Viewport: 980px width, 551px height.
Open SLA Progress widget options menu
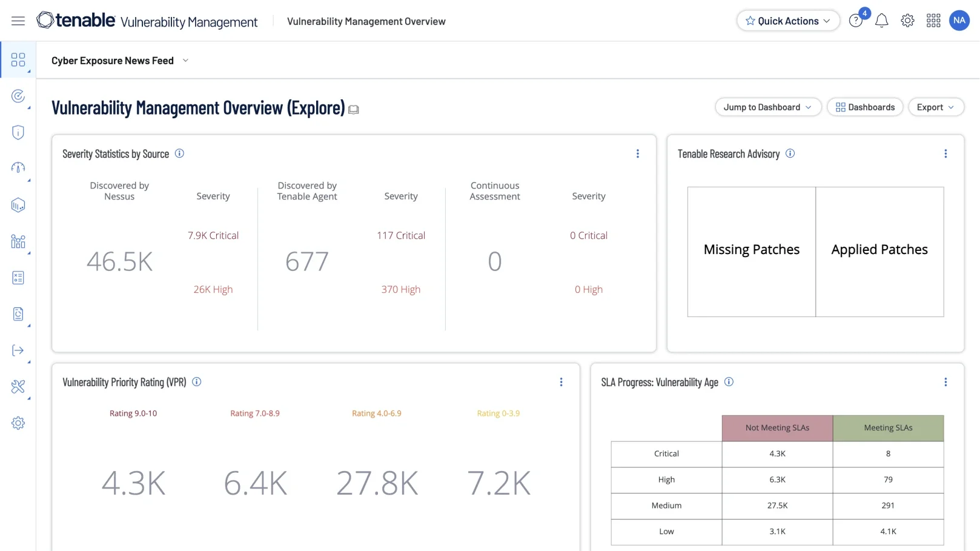[945, 382]
